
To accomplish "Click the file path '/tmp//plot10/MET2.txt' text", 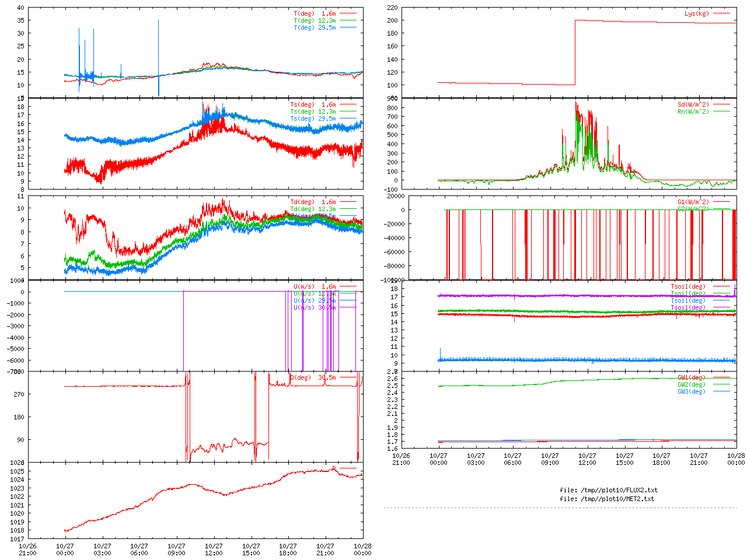I will (617, 499).
